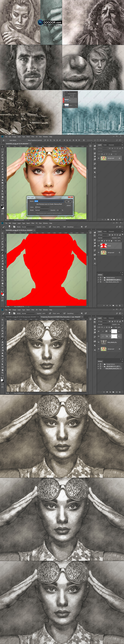Viewport: 124px width, 644px height.
Task: Expand Default Actions folder in the red-mask window
Action: click(x=103, y=278)
